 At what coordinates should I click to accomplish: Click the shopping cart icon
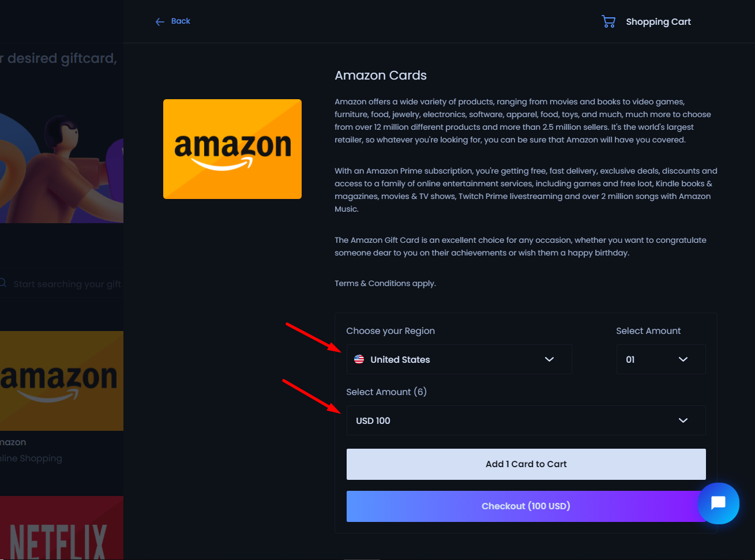pyautogui.click(x=608, y=21)
